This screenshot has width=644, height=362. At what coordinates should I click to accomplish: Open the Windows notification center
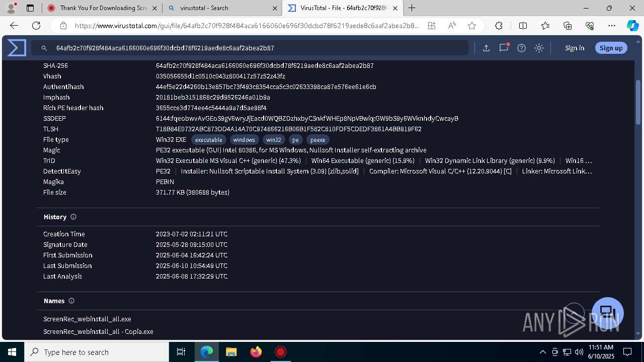pos(627,352)
